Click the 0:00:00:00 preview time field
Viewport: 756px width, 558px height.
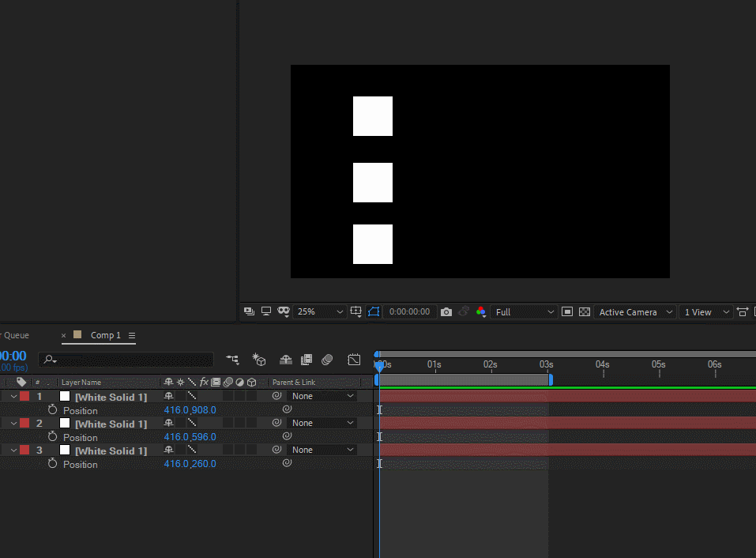tap(409, 311)
